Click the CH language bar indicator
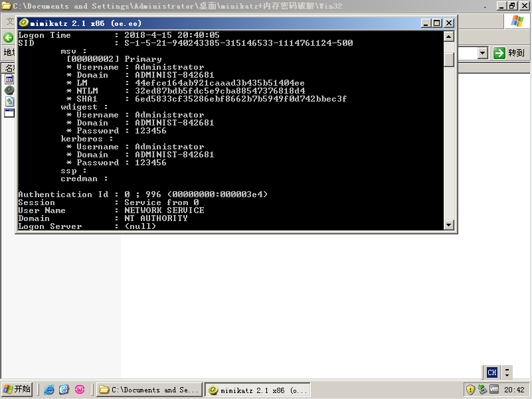The height and width of the screenshot is (399, 532). click(x=492, y=372)
